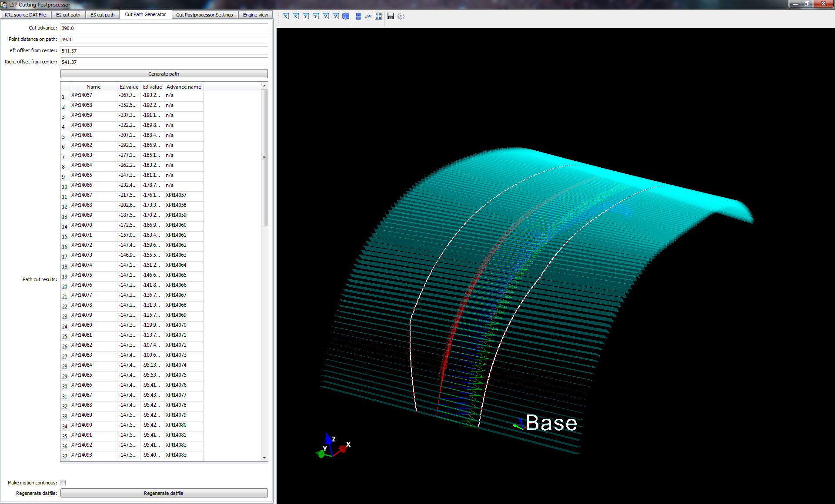Click the table scrollbar up arrow
The height and width of the screenshot is (504, 835).
coord(264,86)
